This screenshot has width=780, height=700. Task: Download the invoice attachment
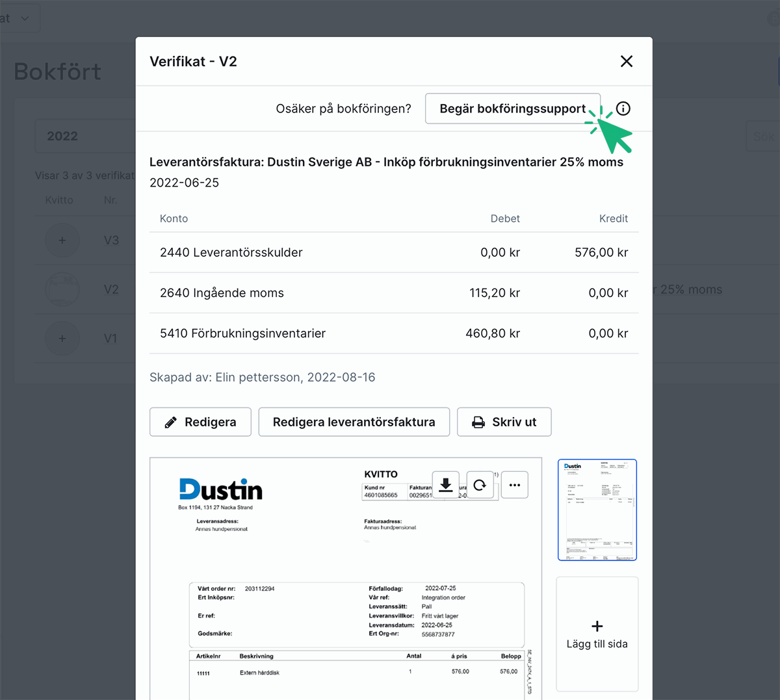tap(445, 484)
